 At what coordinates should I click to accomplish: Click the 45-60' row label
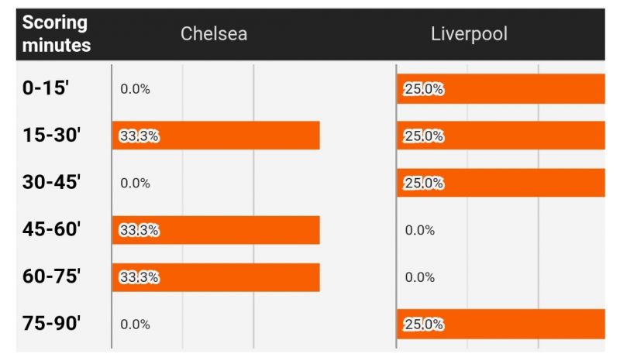click(52, 229)
